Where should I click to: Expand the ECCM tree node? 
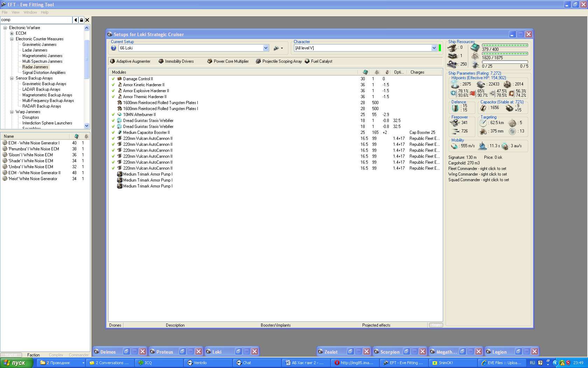point(12,33)
